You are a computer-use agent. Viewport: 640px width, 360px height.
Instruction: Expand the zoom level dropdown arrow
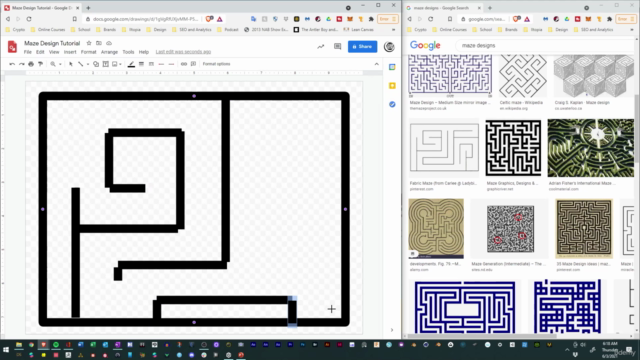pyautogui.click(x=60, y=64)
